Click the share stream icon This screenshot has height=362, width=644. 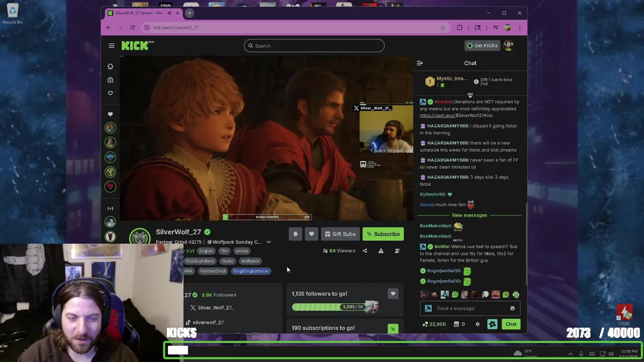(365, 251)
